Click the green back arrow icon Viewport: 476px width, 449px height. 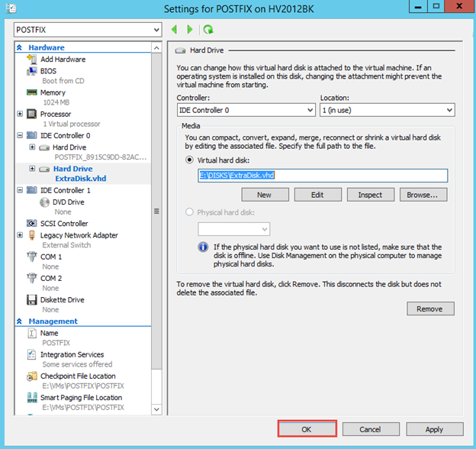click(x=174, y=30)
